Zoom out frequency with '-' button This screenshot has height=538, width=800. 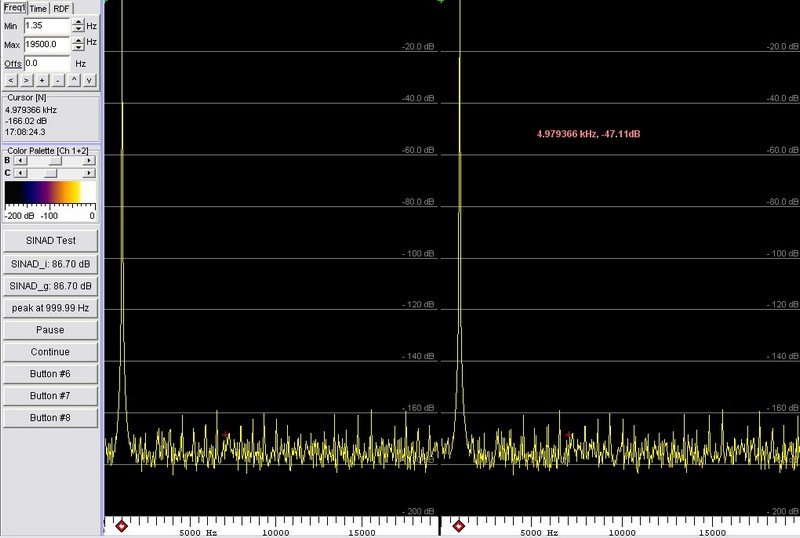58,80
